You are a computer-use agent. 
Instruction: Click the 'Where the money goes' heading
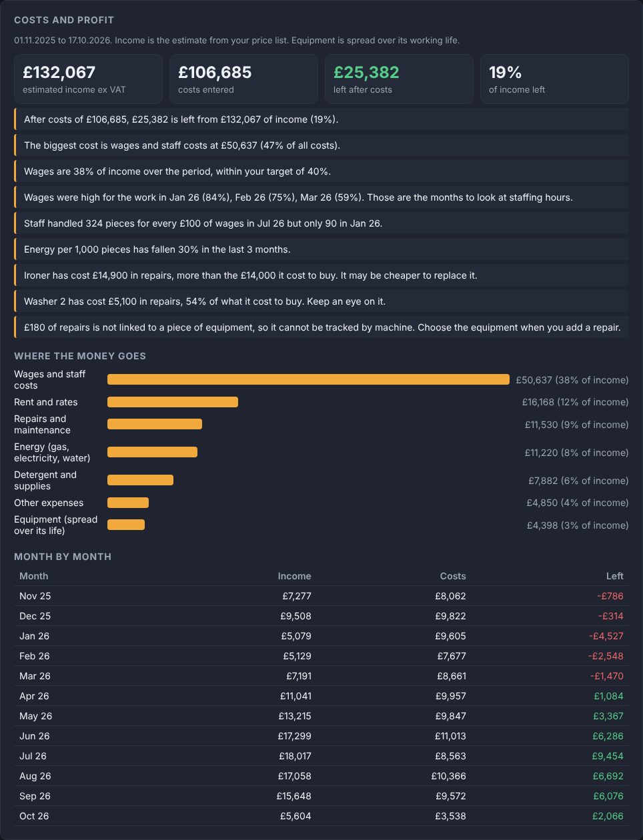[80, 356]
